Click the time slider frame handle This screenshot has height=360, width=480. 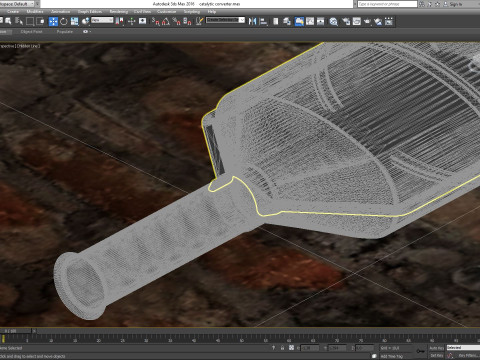[16, 331]
